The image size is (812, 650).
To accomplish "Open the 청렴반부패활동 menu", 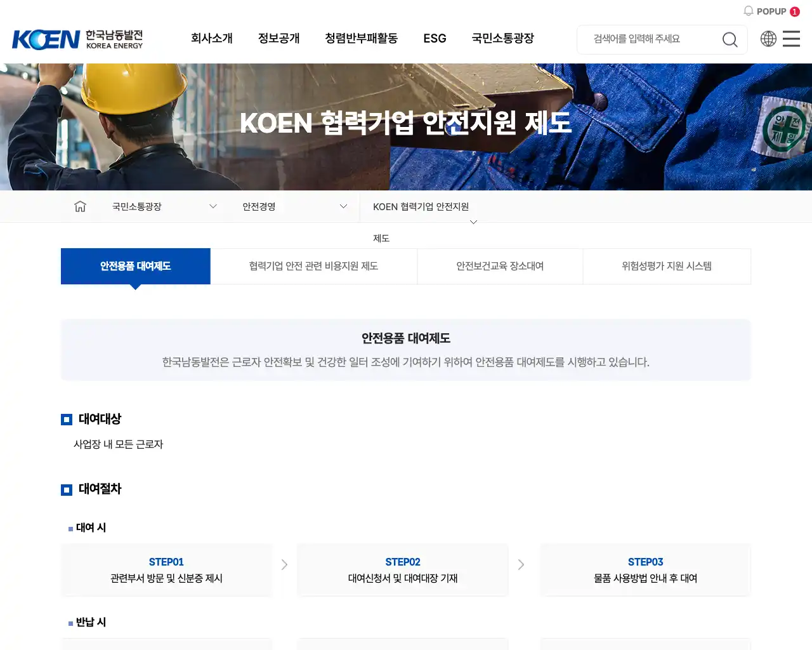I will point(361,39).
